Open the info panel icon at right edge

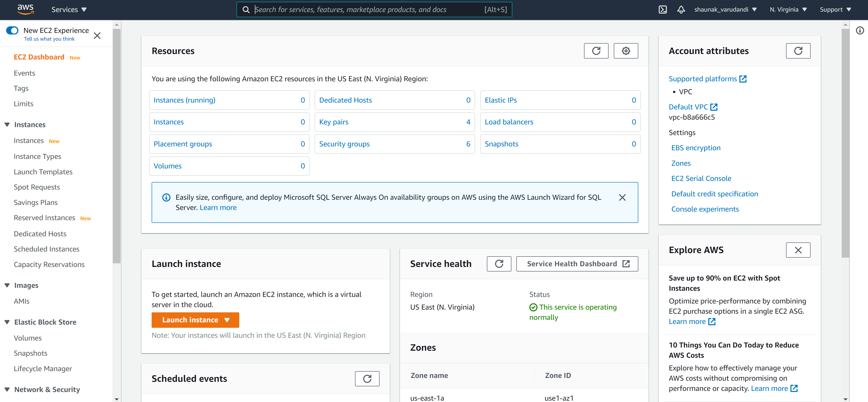(x=860, y=31)
